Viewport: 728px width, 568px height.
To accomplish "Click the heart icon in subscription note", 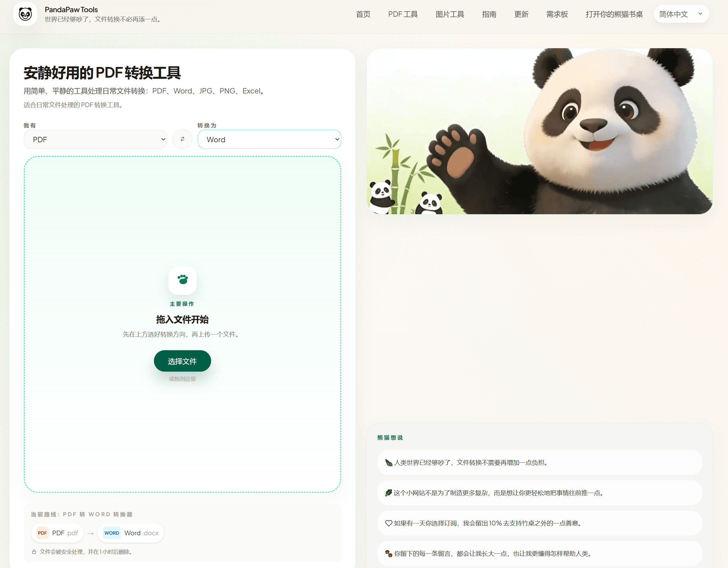I will (x=388, y=523).
